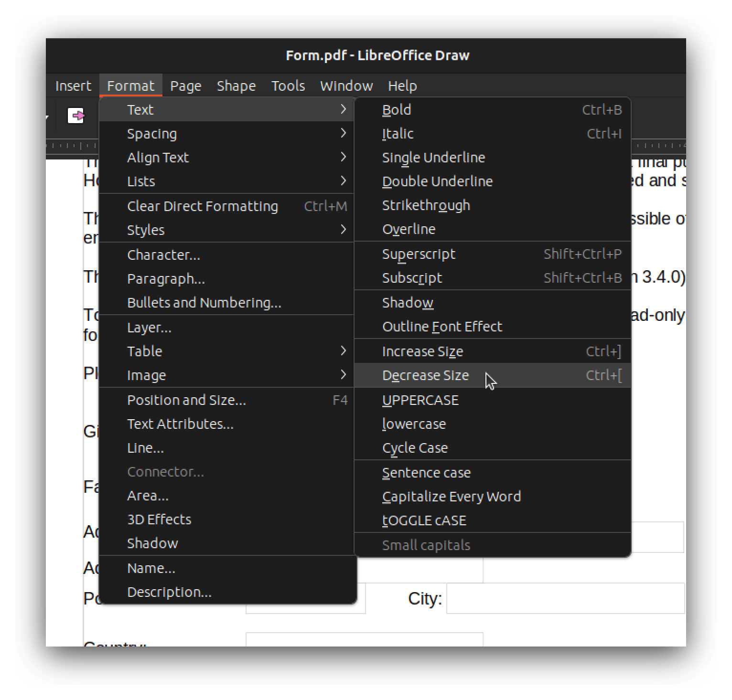Click the pink arrow toolbar icon
This screenshot has width=732, height=700.
point(75,116)
